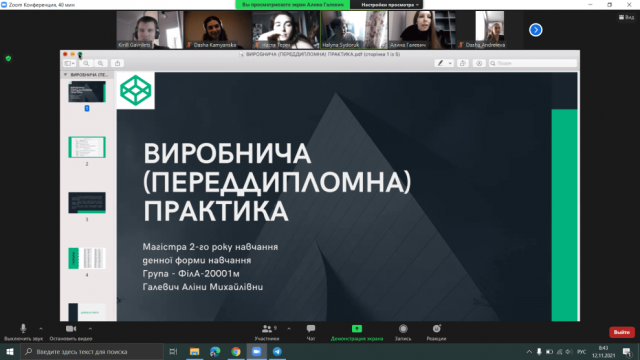Open notification center icon
The height and width of the screenshot is (360, 640).
tap(627, 351)
